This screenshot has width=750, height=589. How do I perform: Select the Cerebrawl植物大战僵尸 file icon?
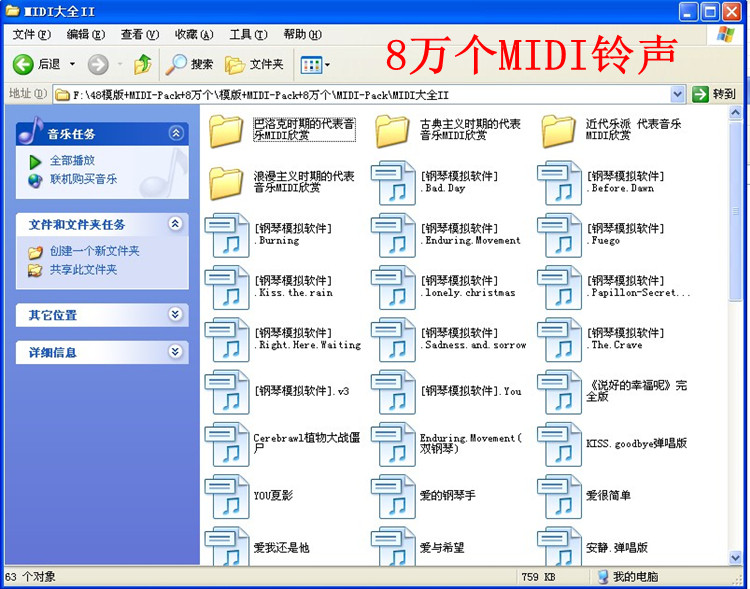(x=227, y=444)
